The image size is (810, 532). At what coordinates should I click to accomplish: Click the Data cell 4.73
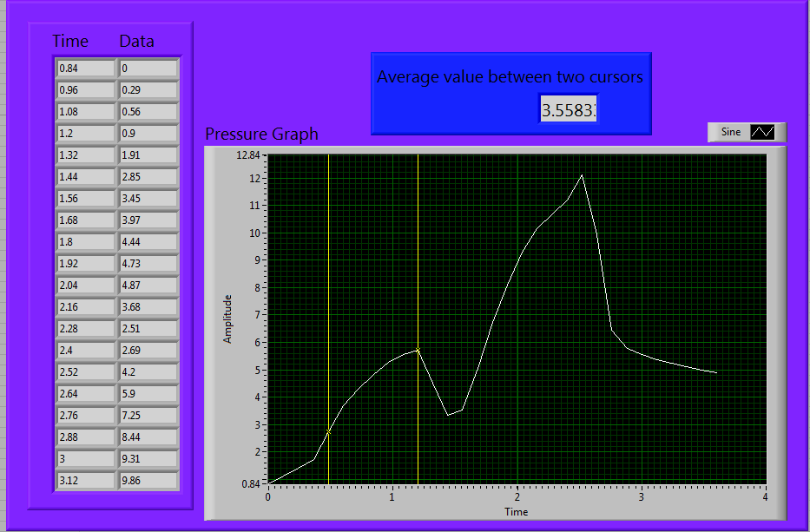tap(148, 264)
